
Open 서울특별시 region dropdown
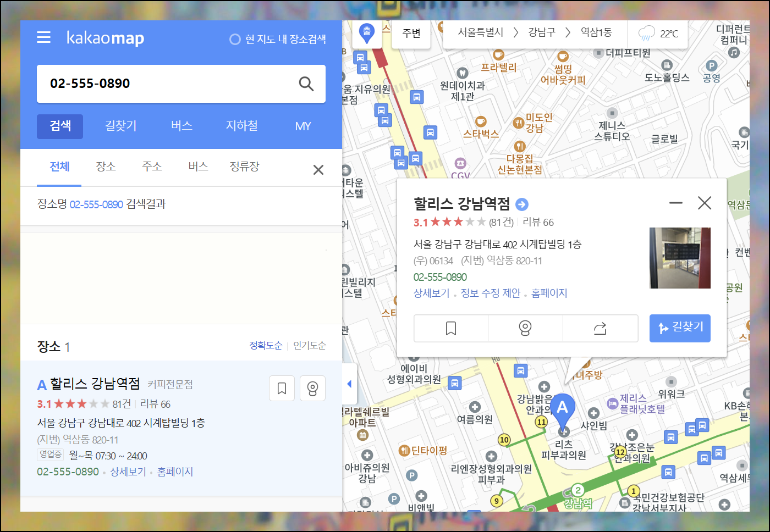coord(481,32)
